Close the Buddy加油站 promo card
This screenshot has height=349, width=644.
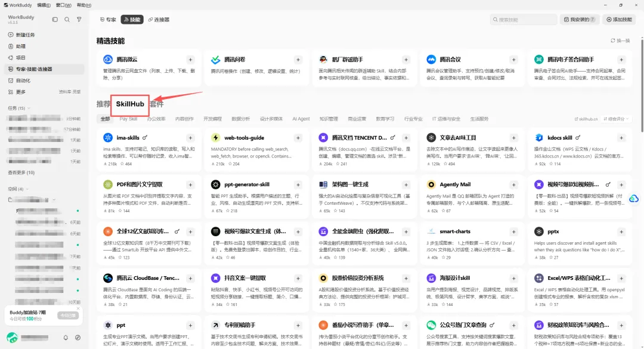pyautogui.click(x=79, y=308)
